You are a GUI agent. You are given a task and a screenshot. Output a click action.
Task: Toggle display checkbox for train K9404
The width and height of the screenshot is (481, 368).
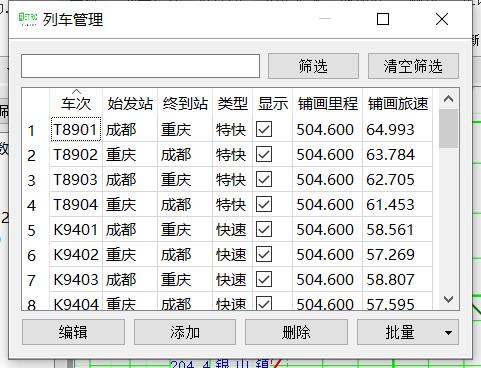click(264, 303)
